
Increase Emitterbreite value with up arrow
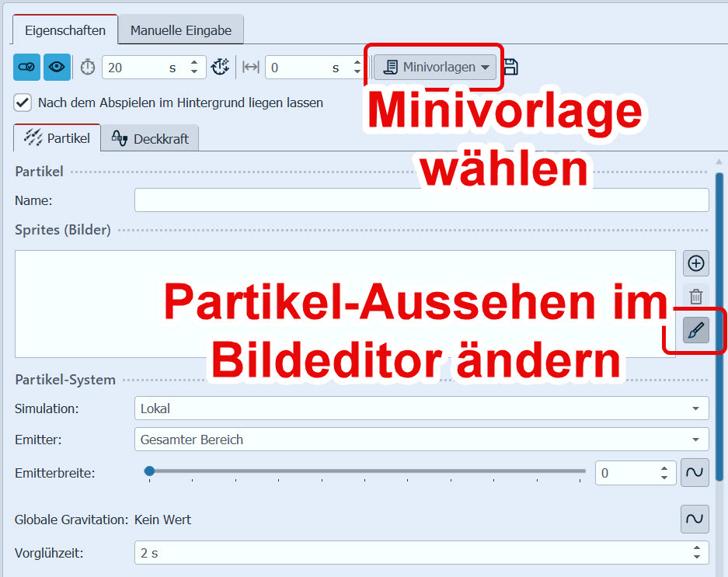tap(664, 468)
